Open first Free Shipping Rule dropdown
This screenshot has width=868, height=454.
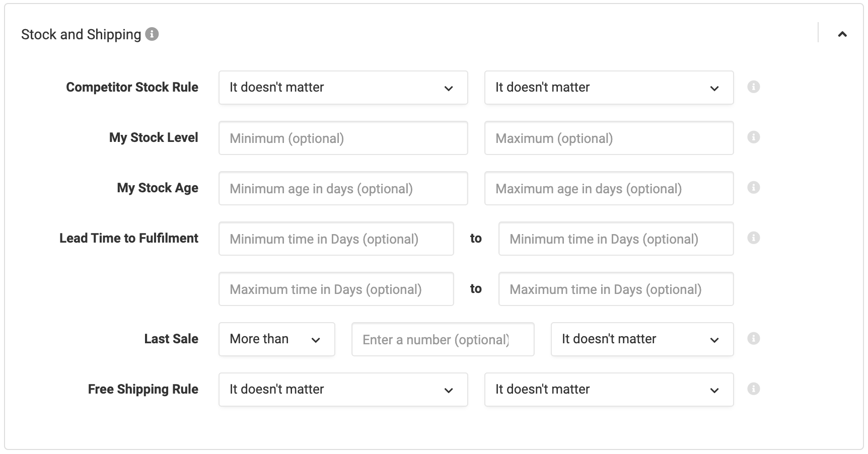(343, 390)
